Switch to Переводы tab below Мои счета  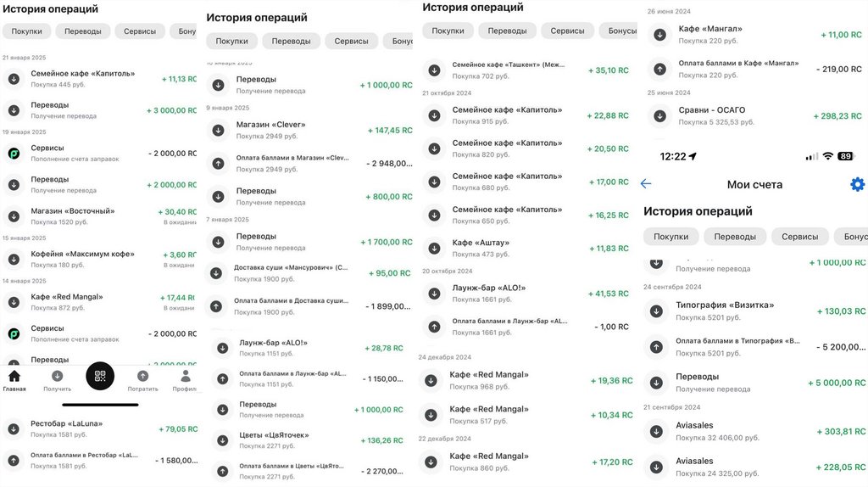tap(734, 237)
